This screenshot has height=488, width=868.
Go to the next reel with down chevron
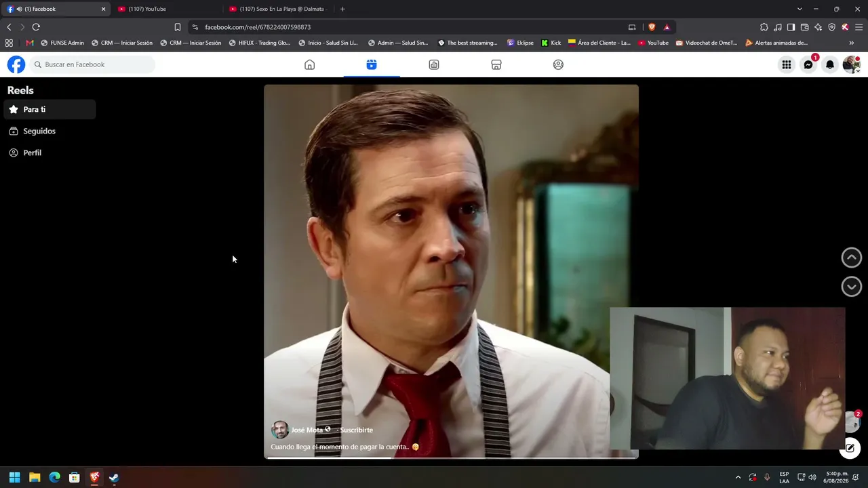click(x=852, y=286)
